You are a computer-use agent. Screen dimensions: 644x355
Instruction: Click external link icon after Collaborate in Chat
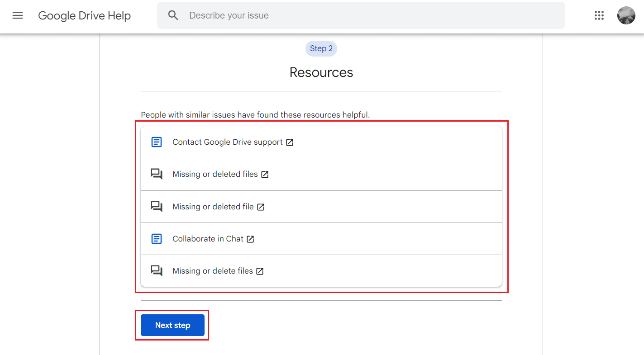click(250, 239)
